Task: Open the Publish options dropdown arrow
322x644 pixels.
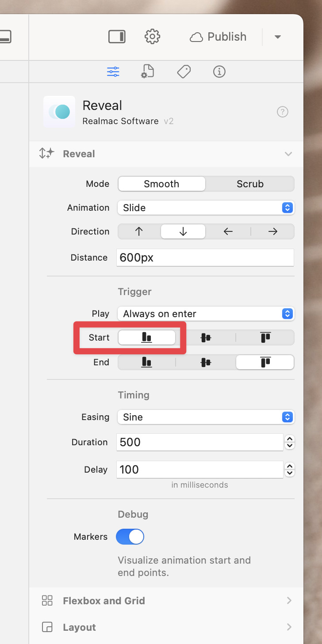Action: (x=278, y=37)
